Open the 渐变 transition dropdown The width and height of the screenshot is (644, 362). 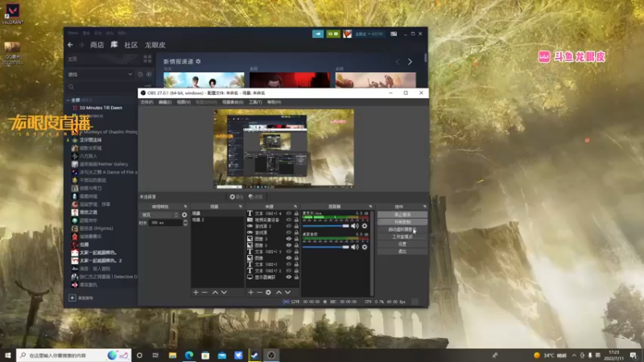[159, 215]
